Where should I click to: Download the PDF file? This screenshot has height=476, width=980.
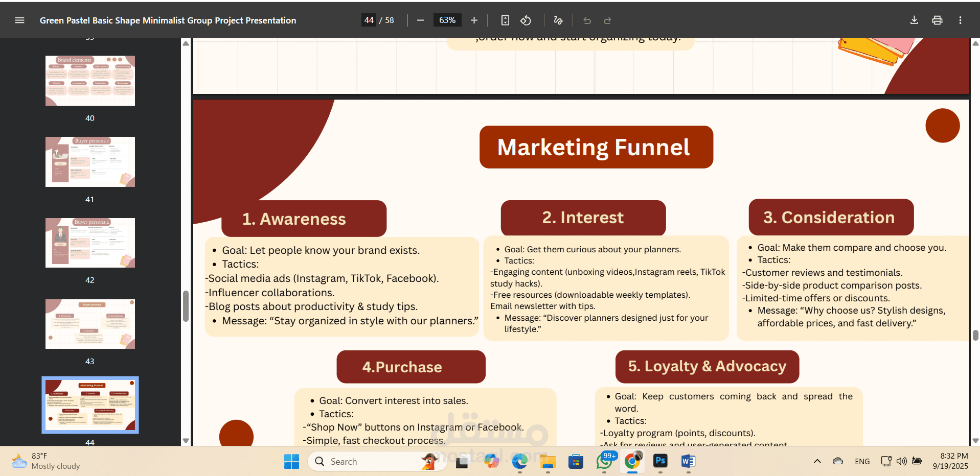click(914, 20)
